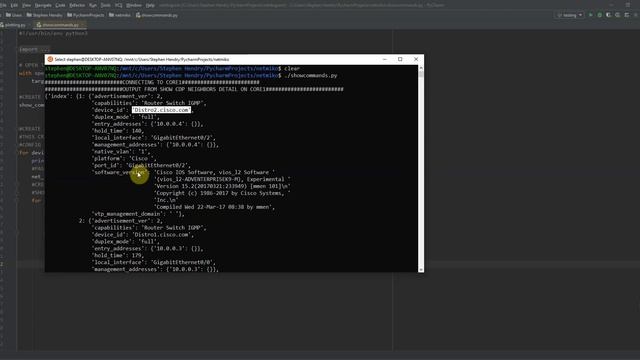This screenshot has width=640, height=360.
Task: Click the 'GigabitEthernet0/0' local_interface value
Action: coord(182,262)
